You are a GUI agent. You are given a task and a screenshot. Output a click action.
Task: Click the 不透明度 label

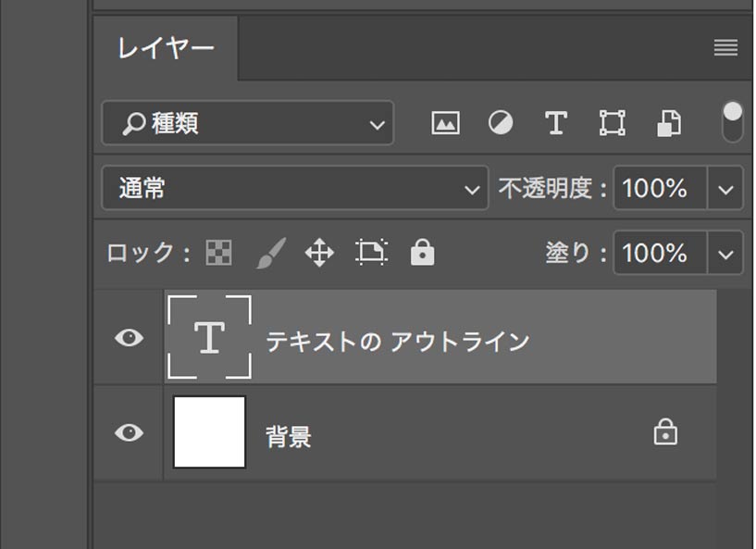click(552, 188)
